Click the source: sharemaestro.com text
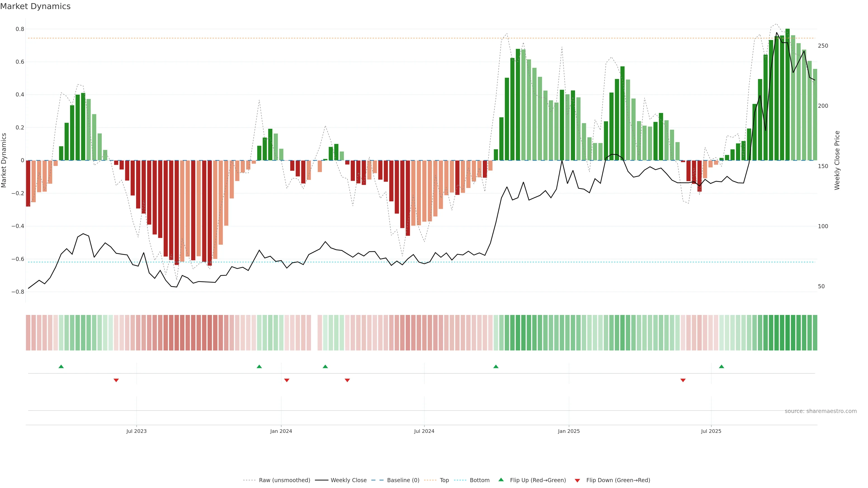 pyautogui.click(x=821, y=411)
